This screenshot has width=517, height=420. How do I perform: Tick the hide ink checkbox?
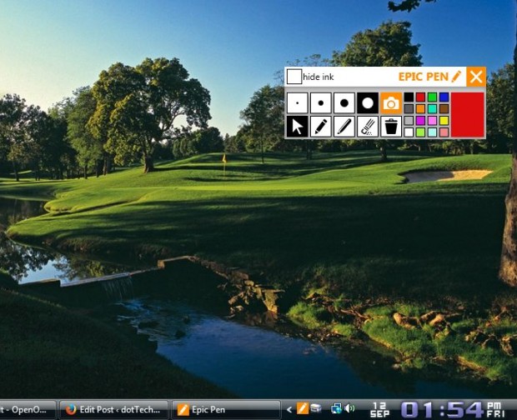[294, 77]
